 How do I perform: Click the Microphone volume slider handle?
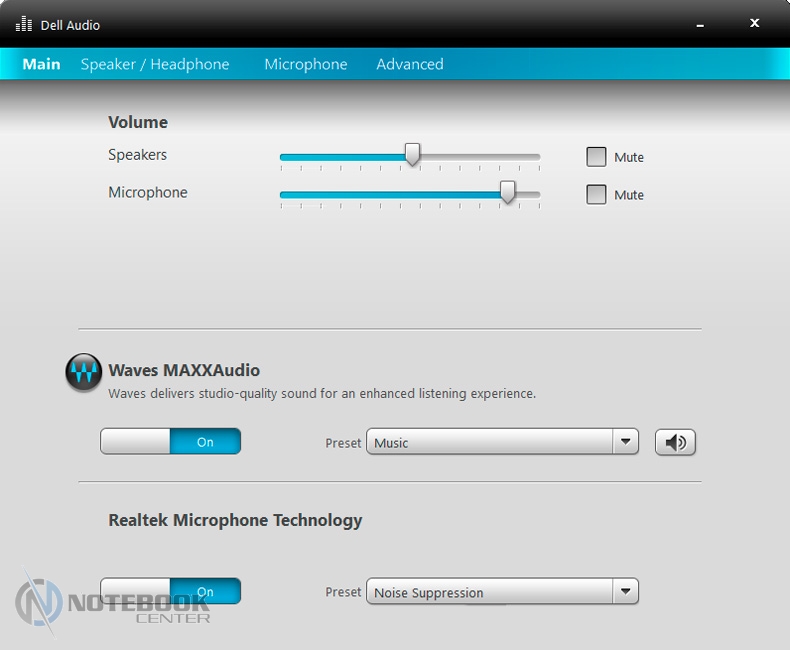pos(508,193)
